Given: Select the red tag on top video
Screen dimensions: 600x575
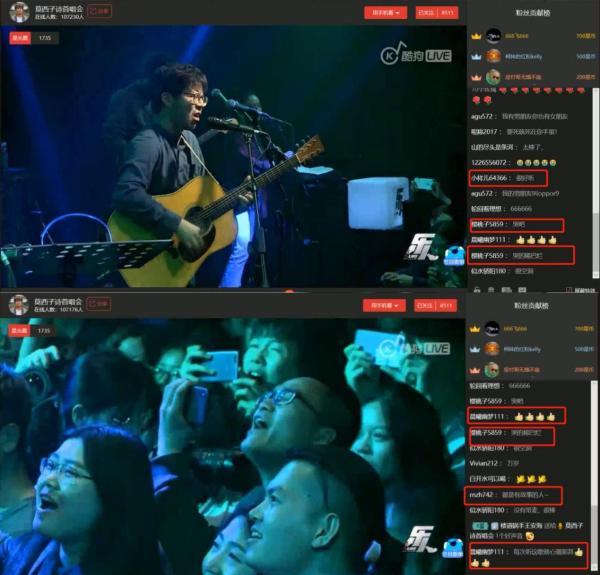Looking at the screenshot, I should pos(20,38).
